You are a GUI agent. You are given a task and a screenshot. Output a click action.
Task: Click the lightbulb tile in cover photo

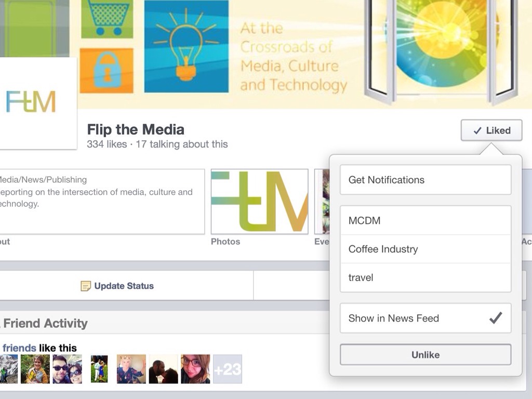coord(187,46)
